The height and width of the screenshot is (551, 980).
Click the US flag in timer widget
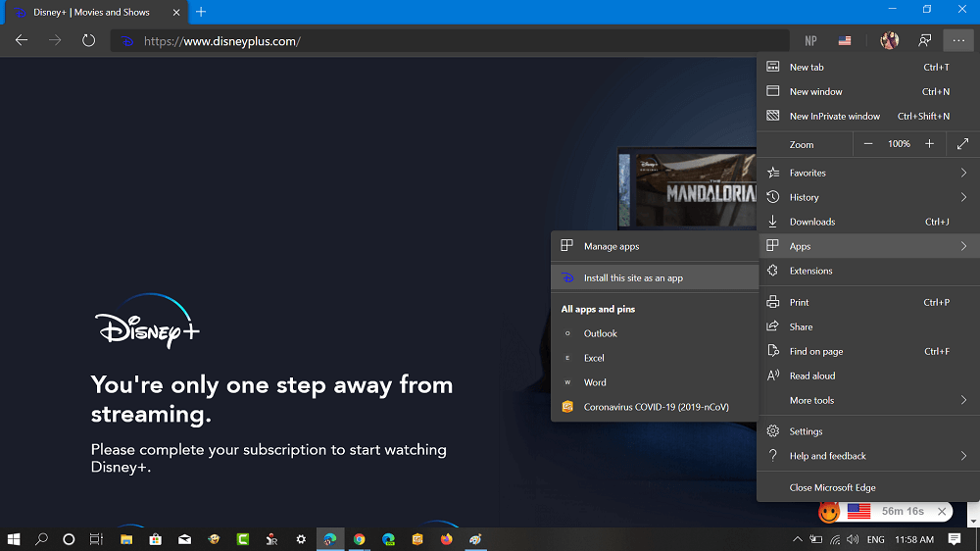click(858, 511)
